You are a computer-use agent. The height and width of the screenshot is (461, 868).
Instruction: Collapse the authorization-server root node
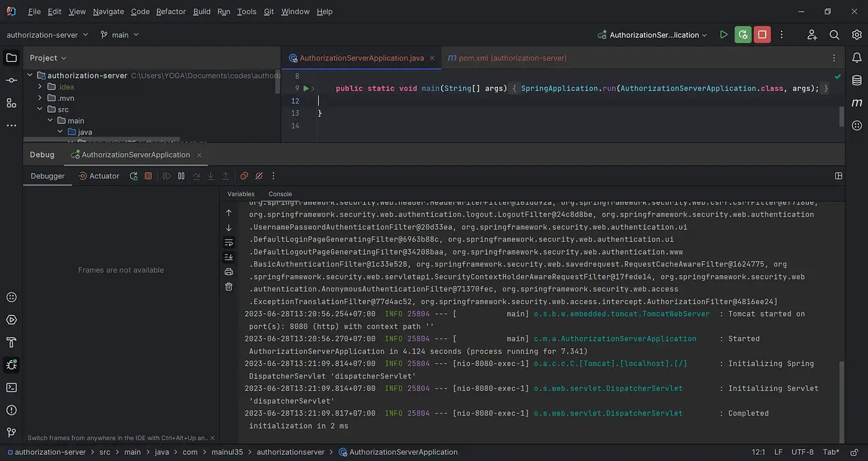click(30, 76)
